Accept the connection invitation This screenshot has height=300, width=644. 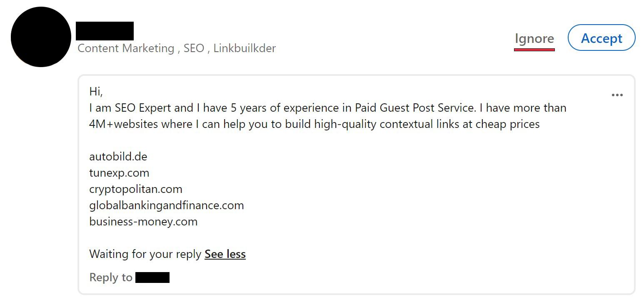click(602, 38)
